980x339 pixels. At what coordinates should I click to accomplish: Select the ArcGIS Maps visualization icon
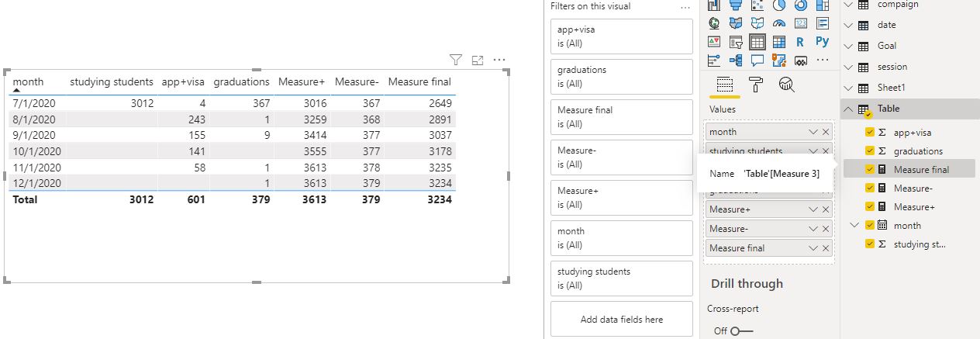pyautogui.click(x=779, y=61)
